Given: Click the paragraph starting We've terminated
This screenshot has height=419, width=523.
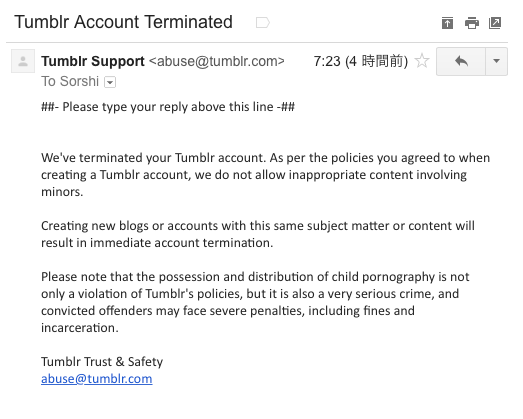Looking at the screenshot, I should coord(266,174).
